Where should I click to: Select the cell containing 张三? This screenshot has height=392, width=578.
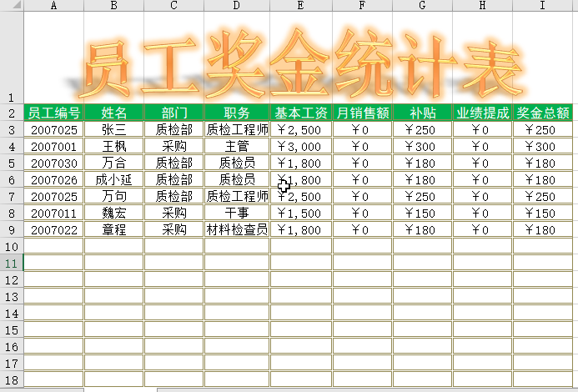coord(113,129)
